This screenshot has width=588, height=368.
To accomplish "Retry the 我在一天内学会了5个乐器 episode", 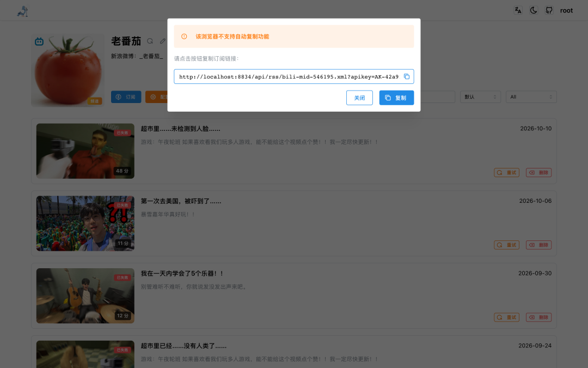I will (x=507, y=317).
